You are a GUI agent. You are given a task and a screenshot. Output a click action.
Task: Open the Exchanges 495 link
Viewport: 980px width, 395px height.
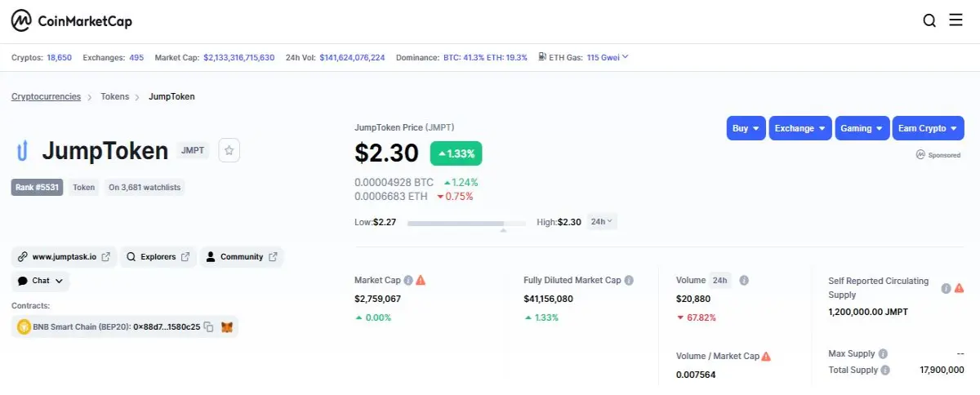coord(136,58)
